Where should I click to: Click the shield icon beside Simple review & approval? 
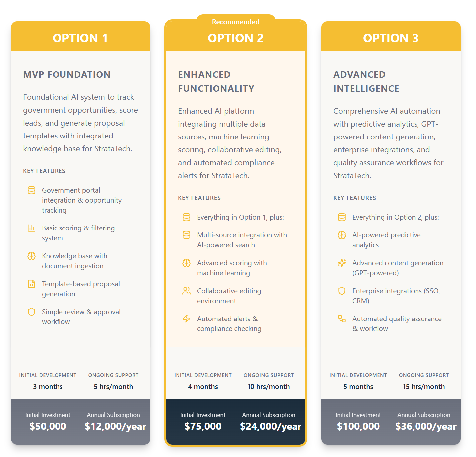[x=31, y=312]
